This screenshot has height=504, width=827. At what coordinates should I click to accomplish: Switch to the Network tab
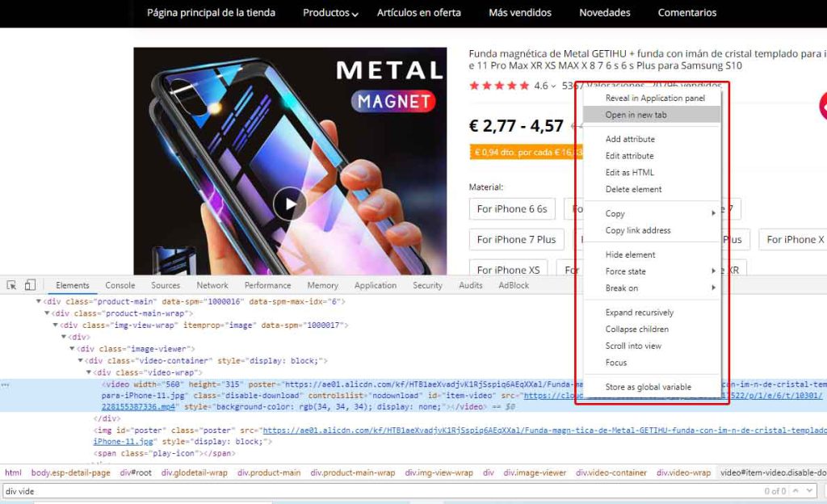click(212, 285)
